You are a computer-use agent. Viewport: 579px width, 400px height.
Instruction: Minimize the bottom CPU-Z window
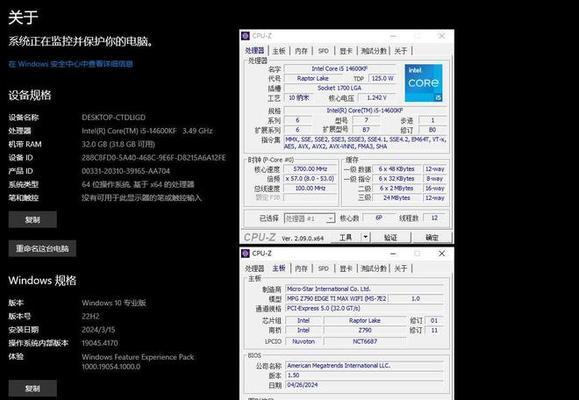tap(393, 253)
